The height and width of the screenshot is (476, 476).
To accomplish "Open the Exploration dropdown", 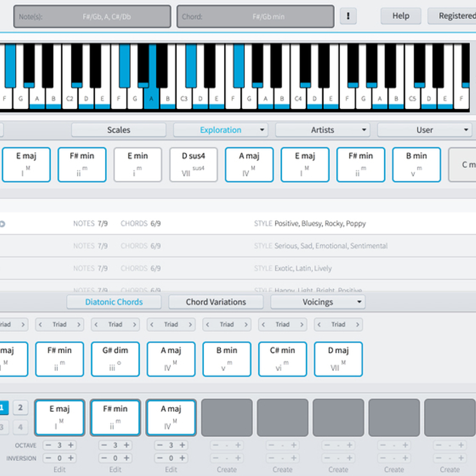I will click(x=220, y=130).
